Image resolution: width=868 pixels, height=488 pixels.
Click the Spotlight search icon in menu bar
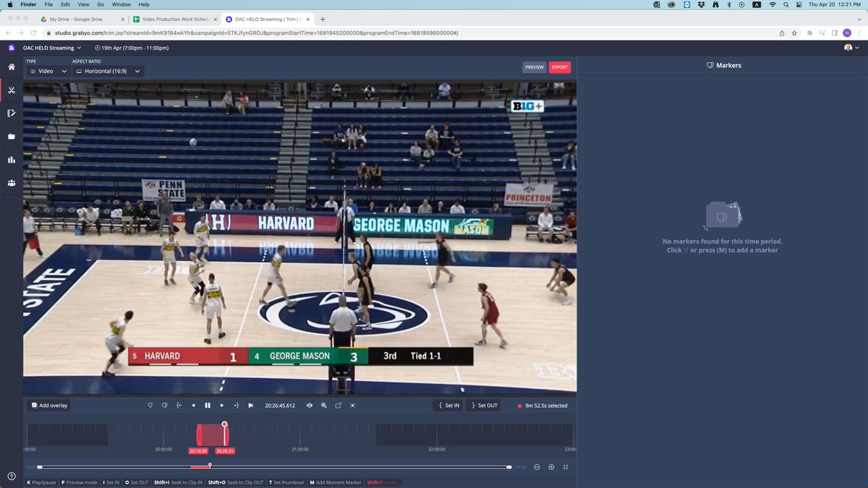[x=786, y=4]
